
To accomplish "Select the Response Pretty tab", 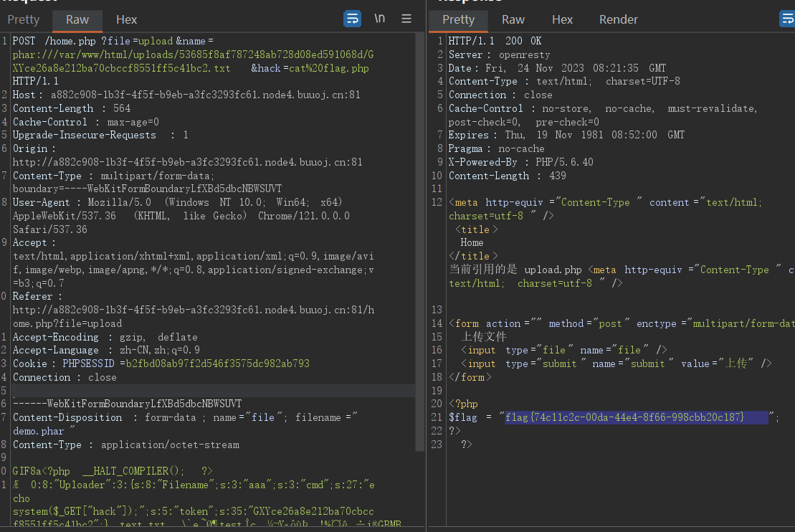I will (x=458, y=20).
